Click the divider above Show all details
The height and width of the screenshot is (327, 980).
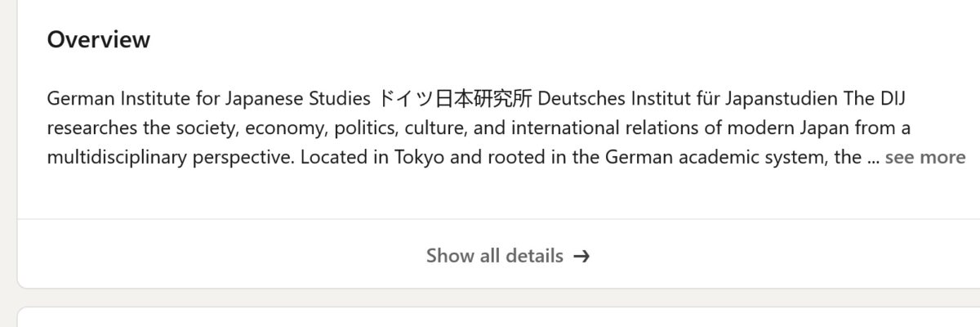point(498,219)
